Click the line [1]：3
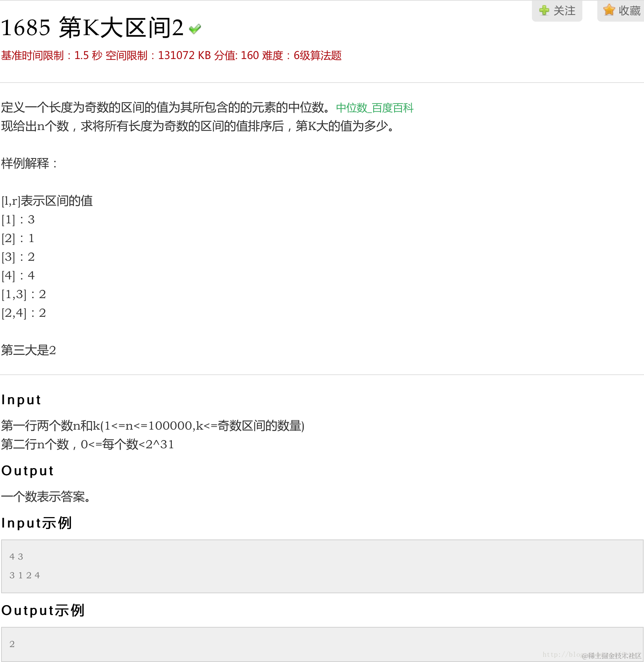Viewport: 644px width, 662px height. pyautogui.click(x=18, y=220)
